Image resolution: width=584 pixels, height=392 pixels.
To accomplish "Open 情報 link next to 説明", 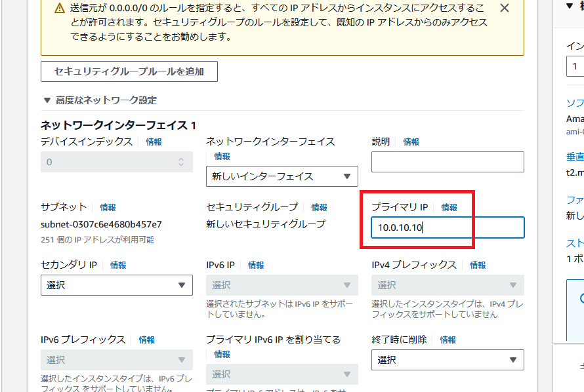I will [411, 142].
